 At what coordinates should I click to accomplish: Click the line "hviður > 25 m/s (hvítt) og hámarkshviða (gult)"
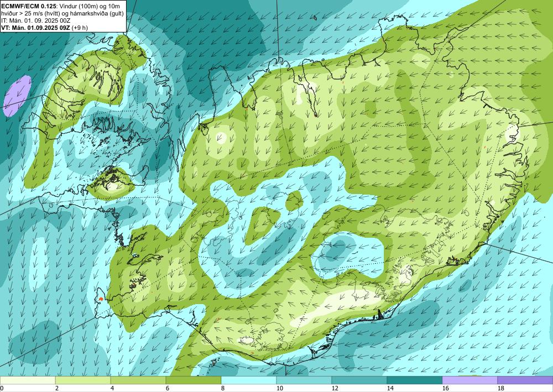coord(62,13)
